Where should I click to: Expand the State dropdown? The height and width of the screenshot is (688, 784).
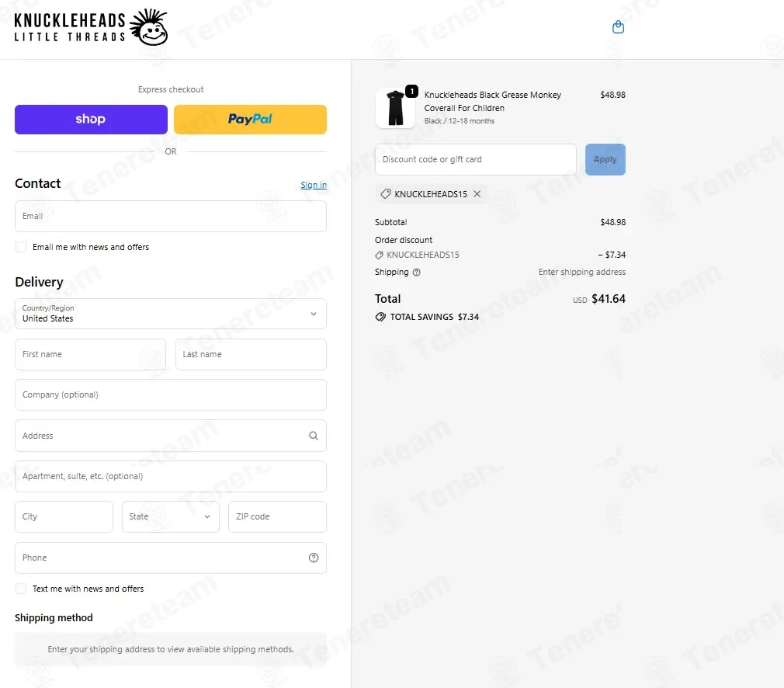click(x=171, y=516)
